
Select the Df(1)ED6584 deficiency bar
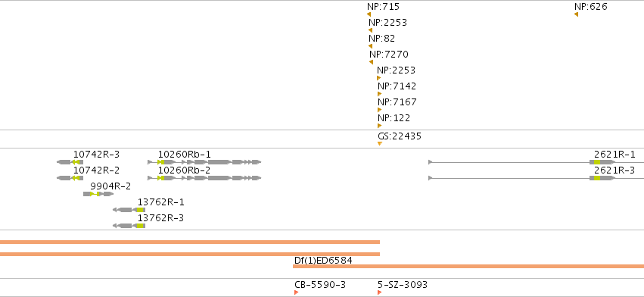468,267
